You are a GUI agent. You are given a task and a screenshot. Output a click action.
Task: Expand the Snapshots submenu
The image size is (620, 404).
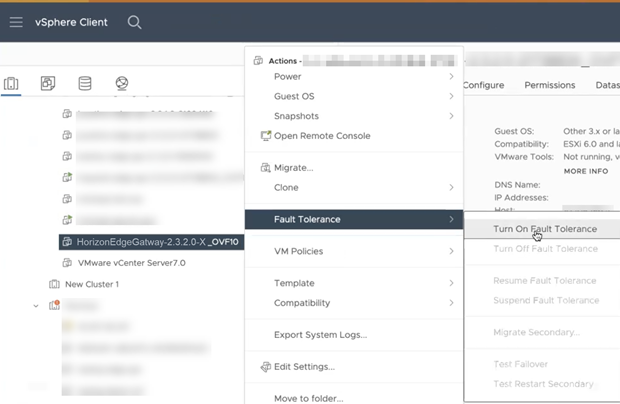click(354, 116)
